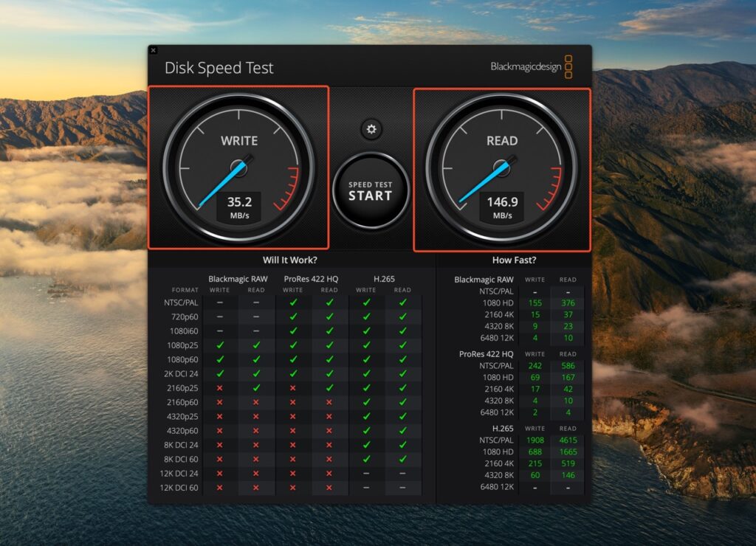Click the orange indicator lights beside logo
The image size is (756, 546).
(x=568, y=66)
